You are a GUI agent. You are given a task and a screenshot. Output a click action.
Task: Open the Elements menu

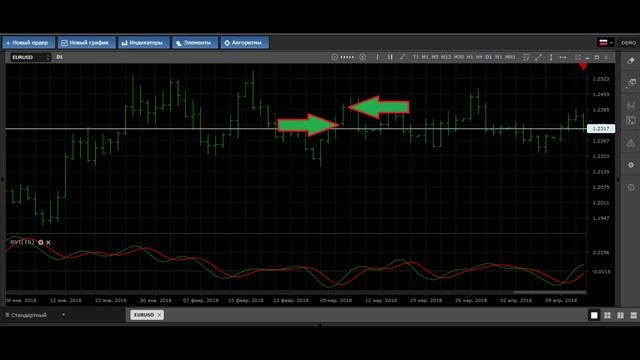[x=195, y=42]
